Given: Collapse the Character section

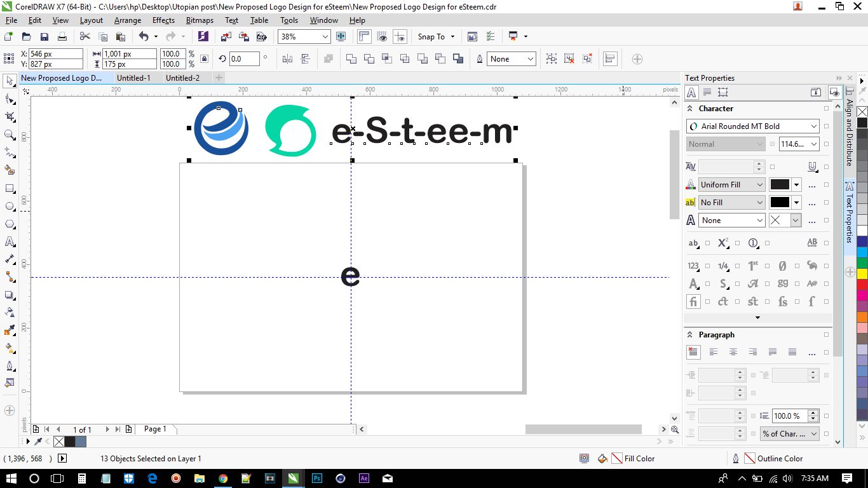Looking at the screenshot, I should pyautogui.click(x=690, y=109).
